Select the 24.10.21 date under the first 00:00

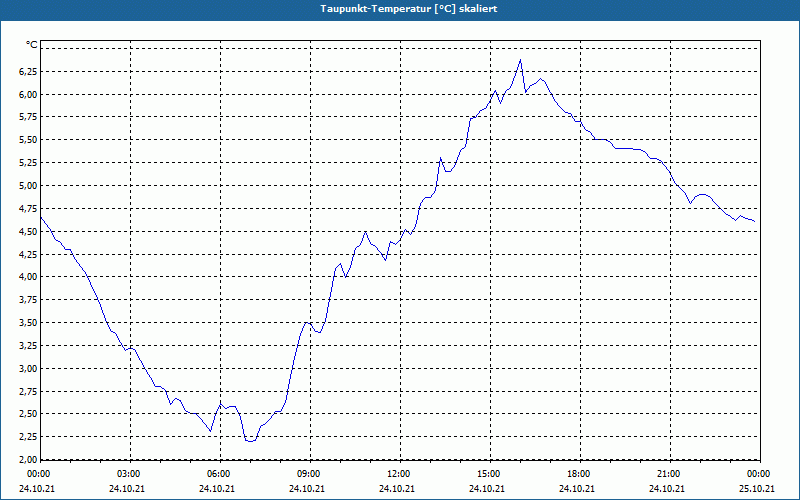[37, 488]
